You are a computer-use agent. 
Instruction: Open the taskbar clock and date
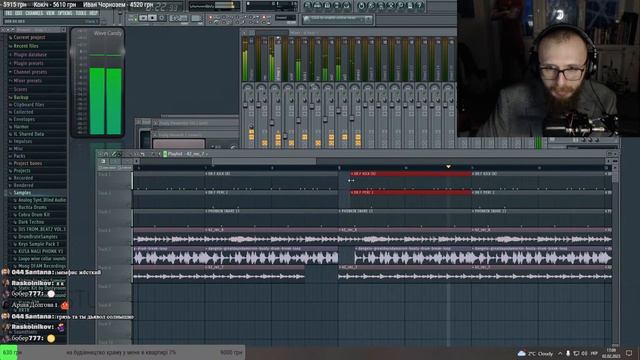611,353
